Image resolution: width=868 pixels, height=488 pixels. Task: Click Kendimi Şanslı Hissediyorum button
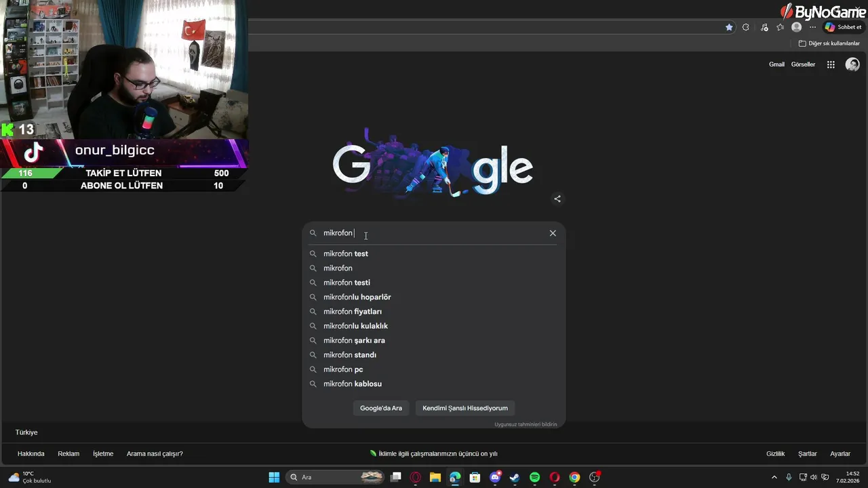(x=465, y=408)
